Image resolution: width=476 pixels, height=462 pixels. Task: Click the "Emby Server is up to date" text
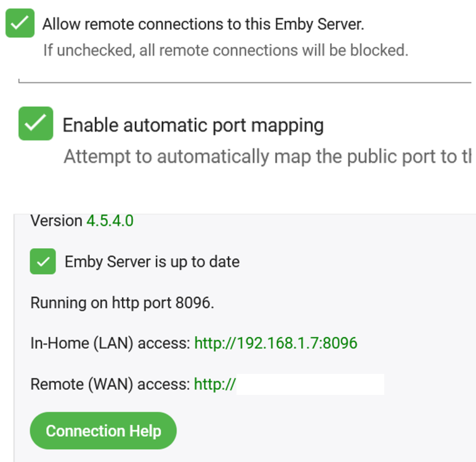pyautogui.click(x=152, y=262)
